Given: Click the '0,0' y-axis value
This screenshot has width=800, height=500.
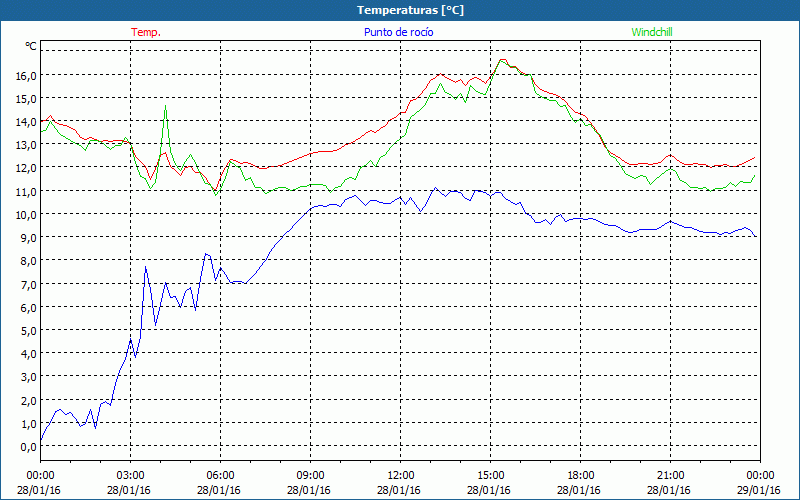Looking at the screenshot, I should pos(29,446).
